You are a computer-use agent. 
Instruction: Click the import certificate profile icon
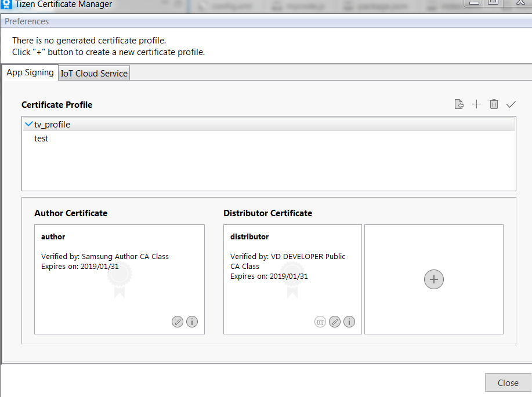459,104
